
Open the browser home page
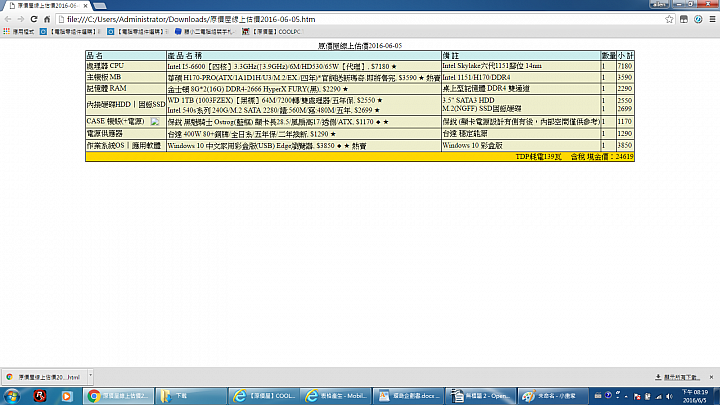point(47,19)
